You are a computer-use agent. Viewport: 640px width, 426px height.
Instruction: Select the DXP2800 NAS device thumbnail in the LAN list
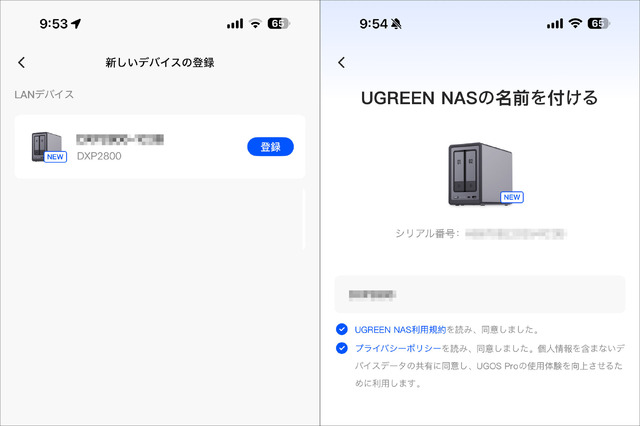pos(47,147)
